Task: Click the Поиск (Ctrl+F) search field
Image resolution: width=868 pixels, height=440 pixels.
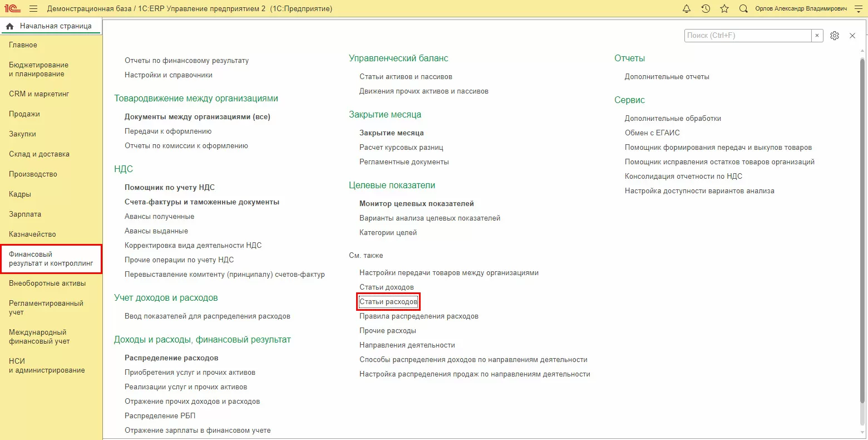Action: tap(748, 36)
